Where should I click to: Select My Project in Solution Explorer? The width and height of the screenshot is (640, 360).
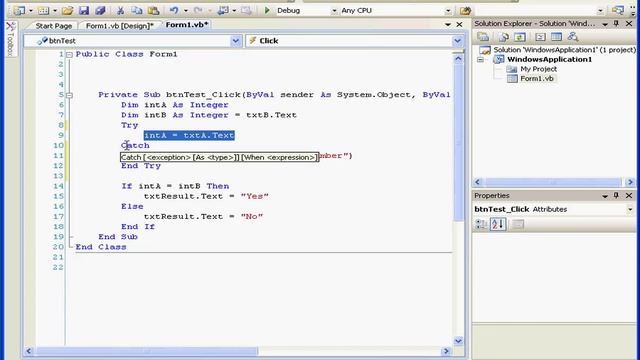tap(538, 69)
